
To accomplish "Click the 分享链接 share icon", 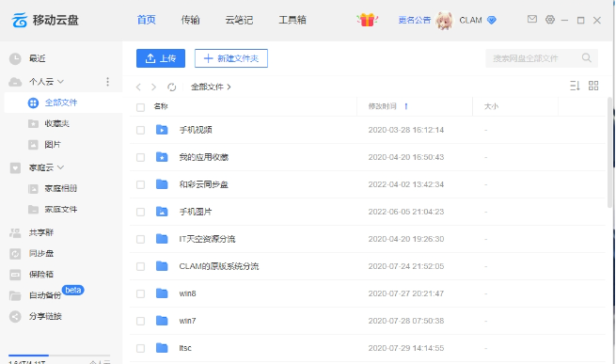I will coord(15,316).
